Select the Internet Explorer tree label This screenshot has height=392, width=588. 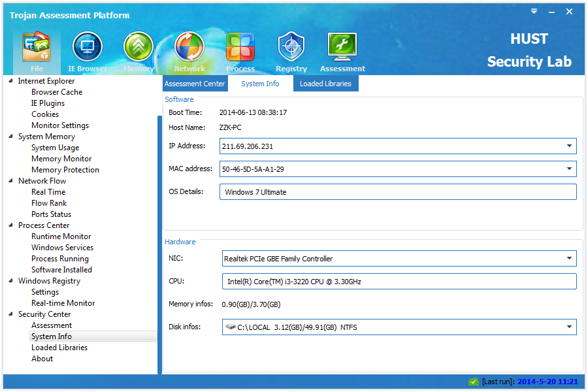click(x=46, y=80)
